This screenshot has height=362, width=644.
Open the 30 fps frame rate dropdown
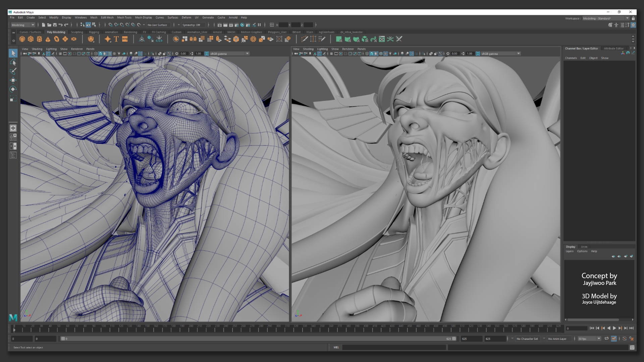(x=589, y=339)
